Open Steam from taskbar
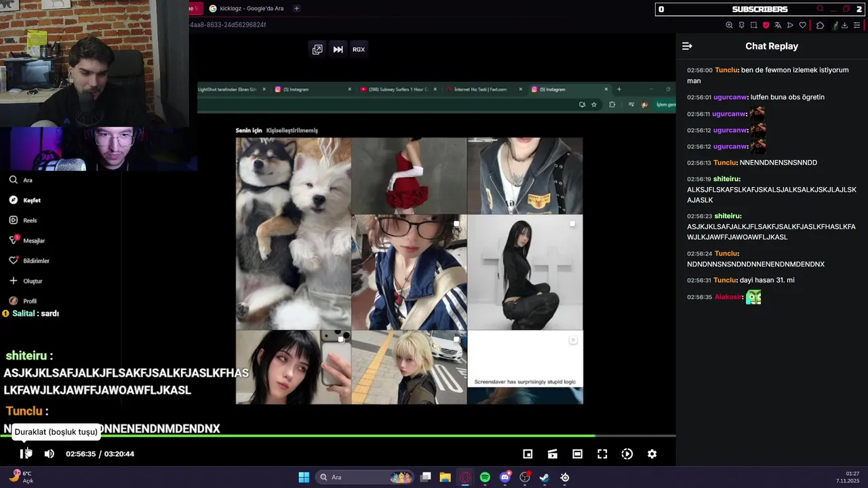This screenshot has height=488, width=868. click(544, 477)
